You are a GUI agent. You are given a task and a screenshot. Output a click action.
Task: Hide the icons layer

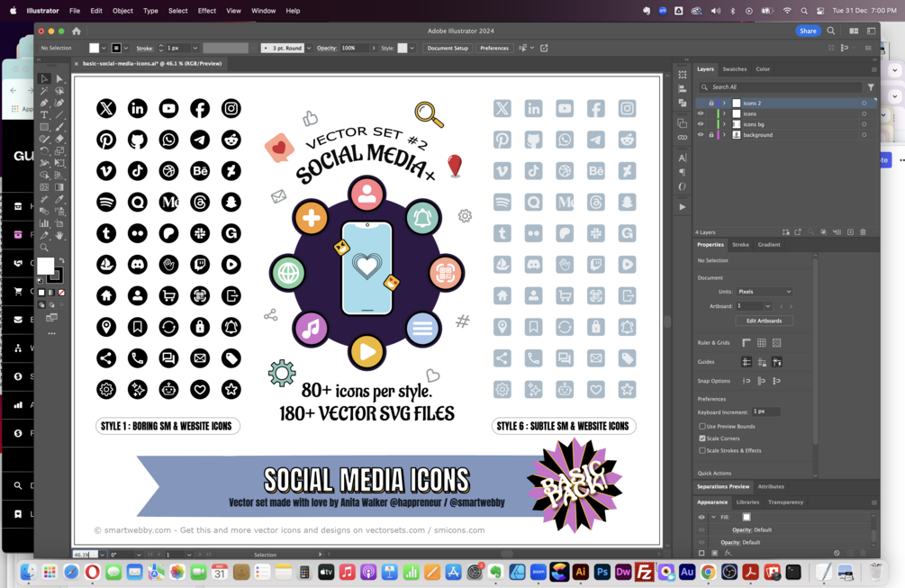click(x=701, y=113)
